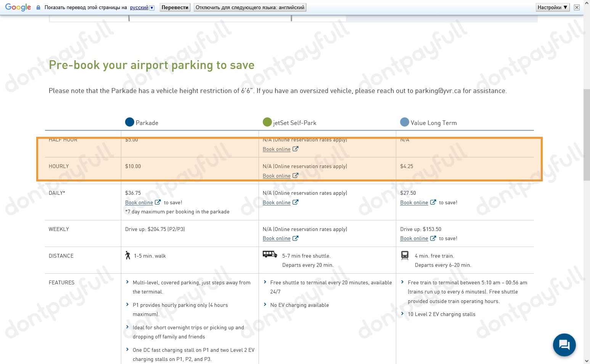Click the walking person icon in Distance row

tap(127, 255)
